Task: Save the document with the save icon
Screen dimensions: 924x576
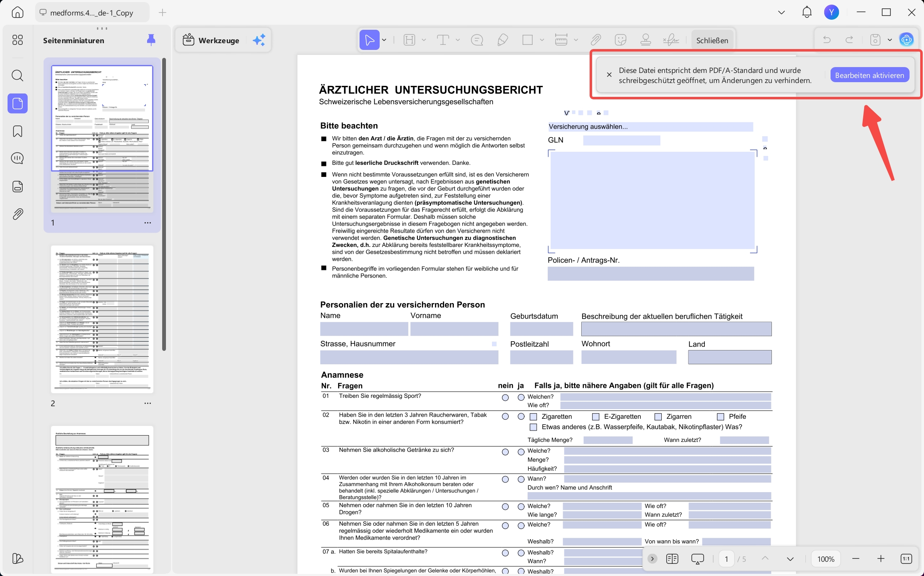Action: click(875, 40)
